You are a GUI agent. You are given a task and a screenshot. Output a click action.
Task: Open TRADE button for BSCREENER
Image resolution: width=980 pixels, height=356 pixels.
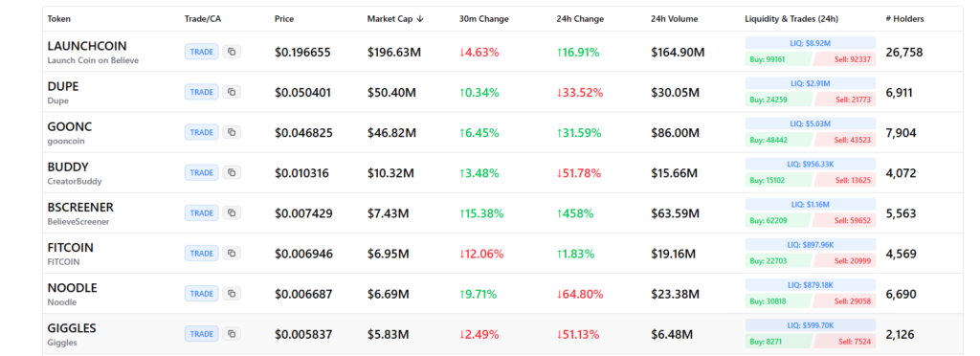202,213
